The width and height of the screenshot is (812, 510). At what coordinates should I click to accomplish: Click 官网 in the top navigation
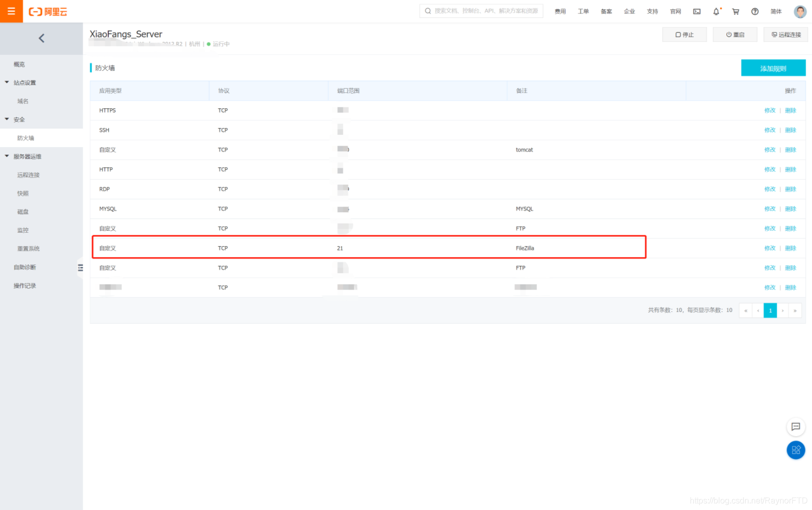(x=675, y=11)
